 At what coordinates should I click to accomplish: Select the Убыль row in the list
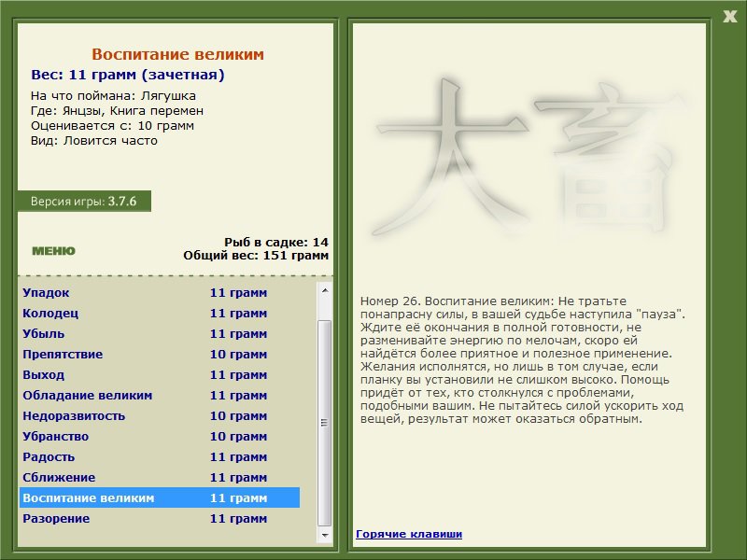(x=159, y=333)
